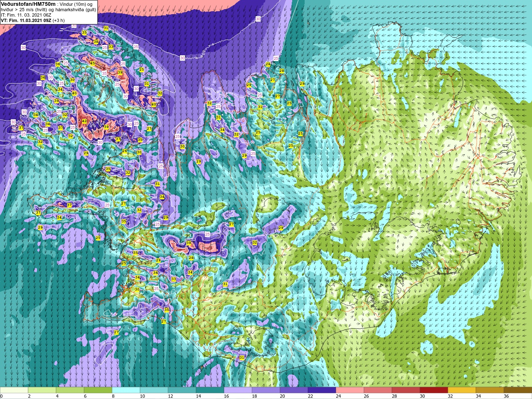Viewport: 532px width, 399px height.
Task: Click the 16–18 m/s lavender legend swatch
Action: coord(238,390)
